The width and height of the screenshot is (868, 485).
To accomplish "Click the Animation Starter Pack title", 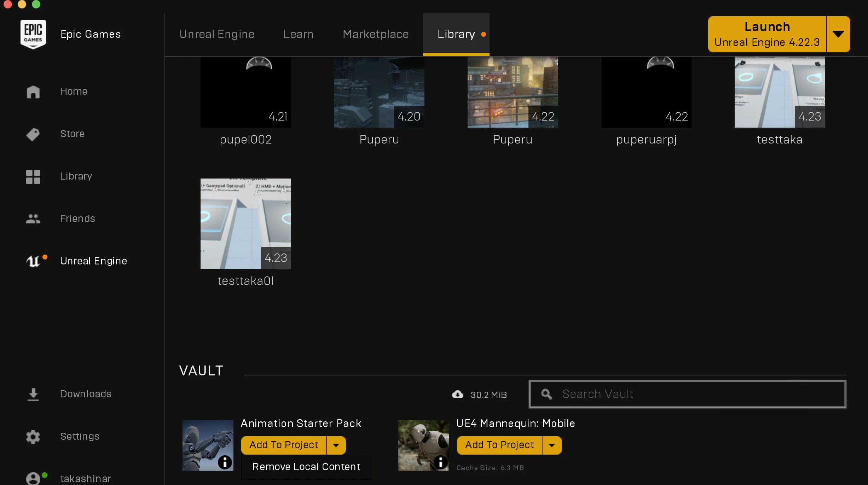I will tap(301, 423).
